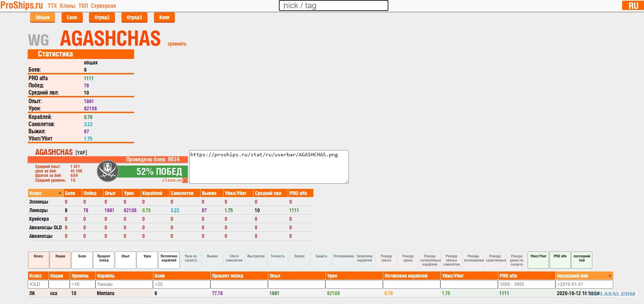
Task: Toggle the Сбито самолетов column button
Action: 234,260
